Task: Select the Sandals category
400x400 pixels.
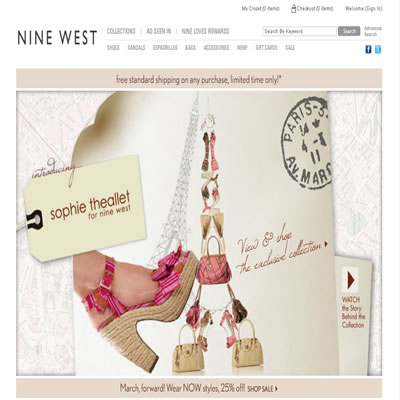Action: tap(136, 48)
